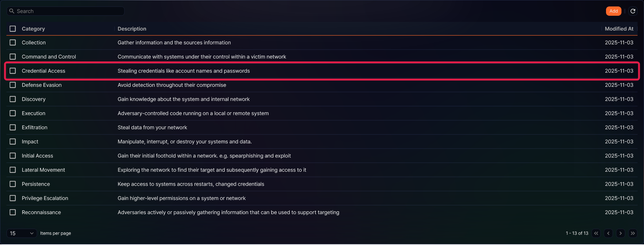Check the Command and Control checkbox

tap(13, 57)
